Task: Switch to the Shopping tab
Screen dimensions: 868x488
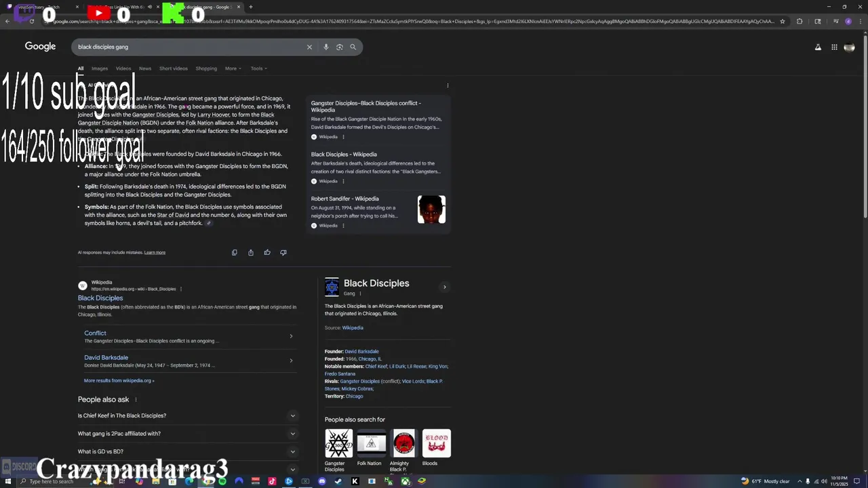Action: 206,68
